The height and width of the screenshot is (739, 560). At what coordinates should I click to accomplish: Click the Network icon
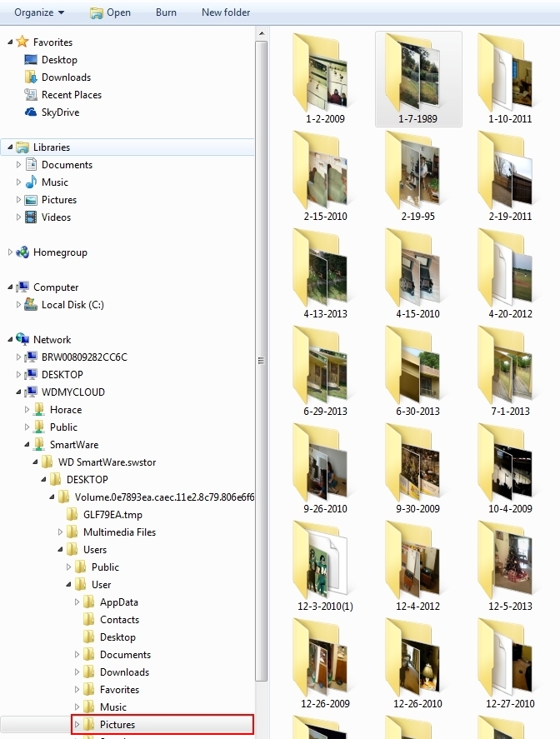pyautogui.click(x=22, y=339)
